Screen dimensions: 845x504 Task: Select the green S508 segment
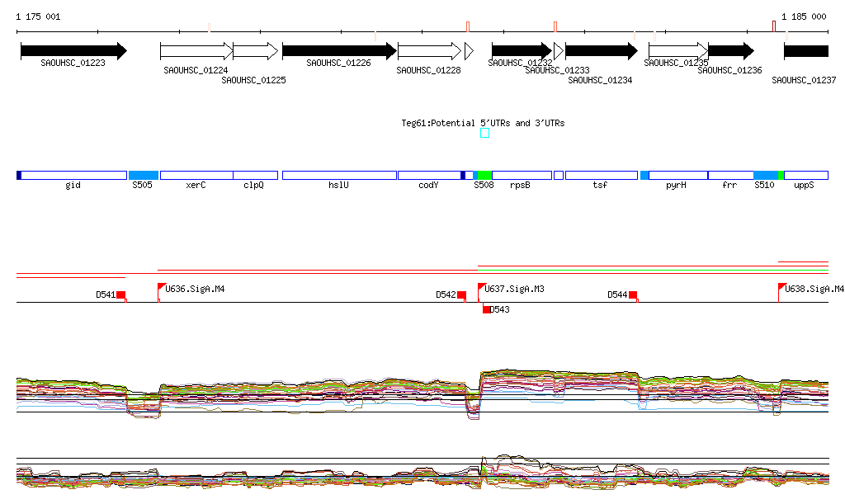(484, 176)
